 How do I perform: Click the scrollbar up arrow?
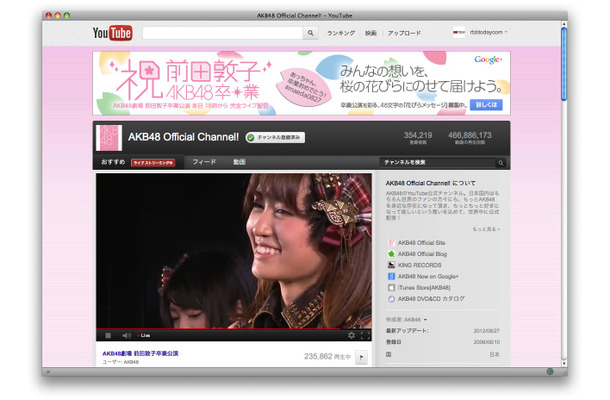click(x=564, y=24)
